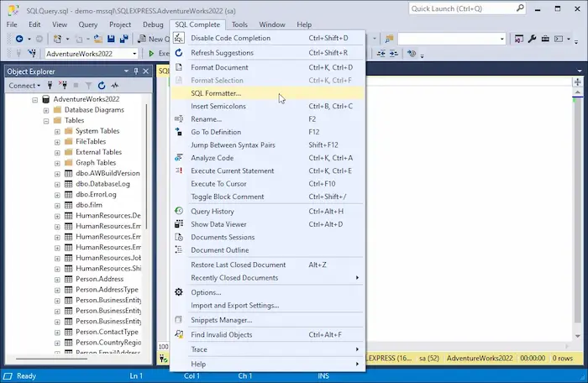Open Document Outline menu item
Image resolution: width=588 pixels, height=383 pixels.
click(x=268, y=249)
